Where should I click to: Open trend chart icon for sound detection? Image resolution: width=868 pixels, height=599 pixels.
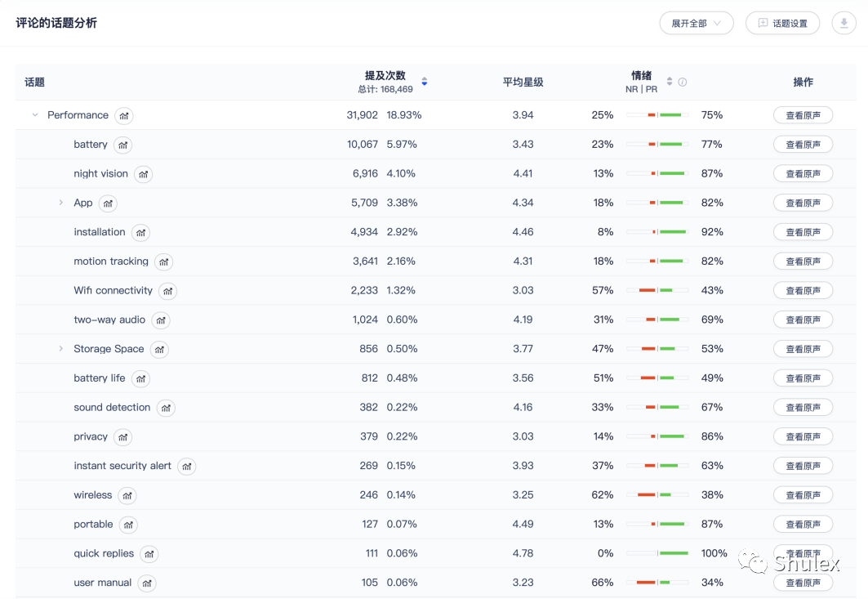coord(166,409)
